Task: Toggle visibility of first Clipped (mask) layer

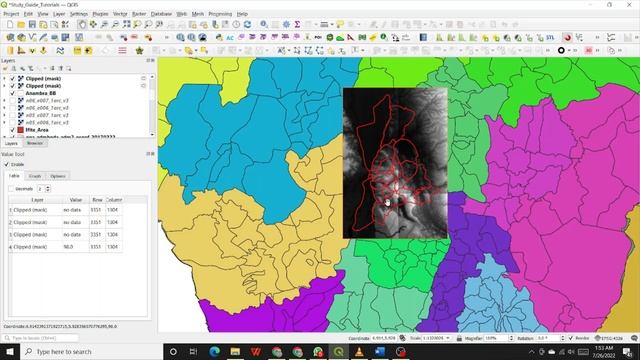Action: pyautogui.click(x=13, y=78)
